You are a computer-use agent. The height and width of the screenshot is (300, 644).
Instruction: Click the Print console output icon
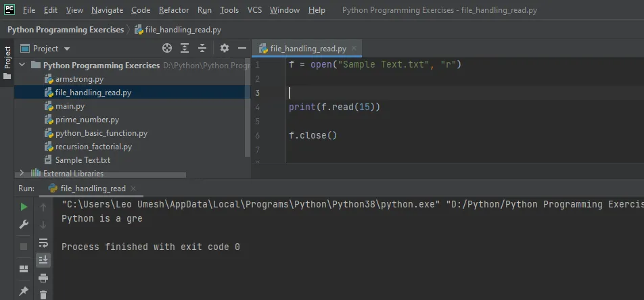(43, 278)
